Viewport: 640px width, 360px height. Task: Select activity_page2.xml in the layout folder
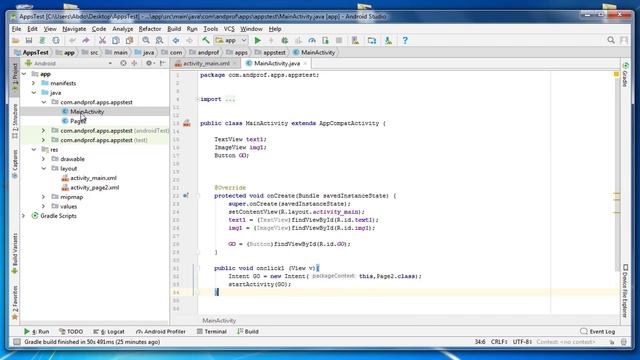[95, 187]
